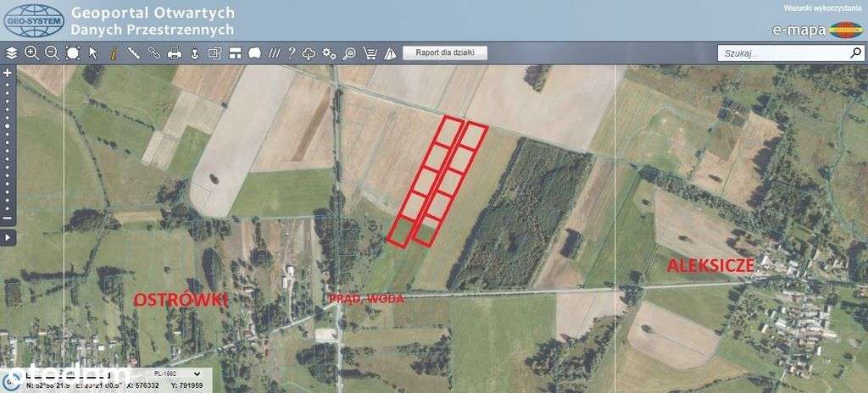Expand the left side panel arrow
The height and width of the screenshot is (393, 868).
pos(8,238)
